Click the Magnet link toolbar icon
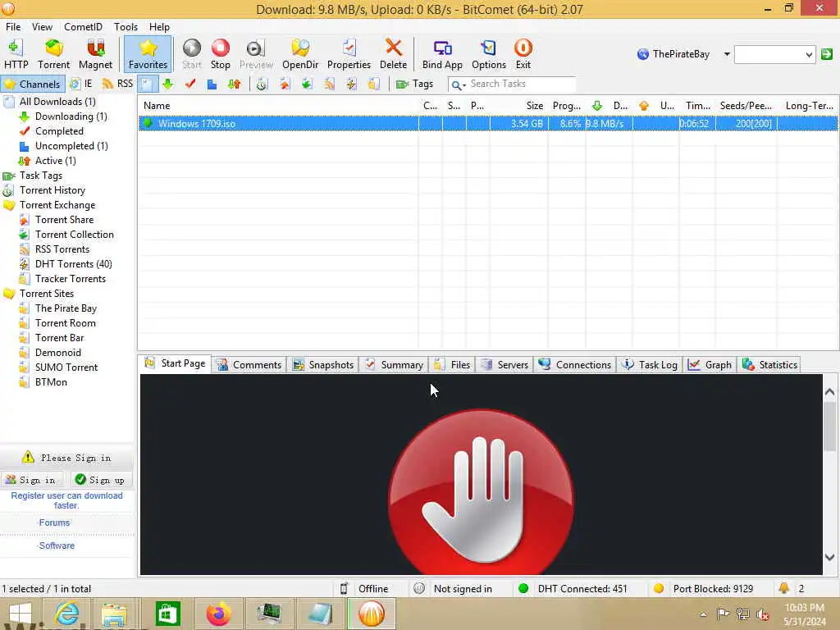This screenshot has width=840, height=630. click(x=95, y=54)
